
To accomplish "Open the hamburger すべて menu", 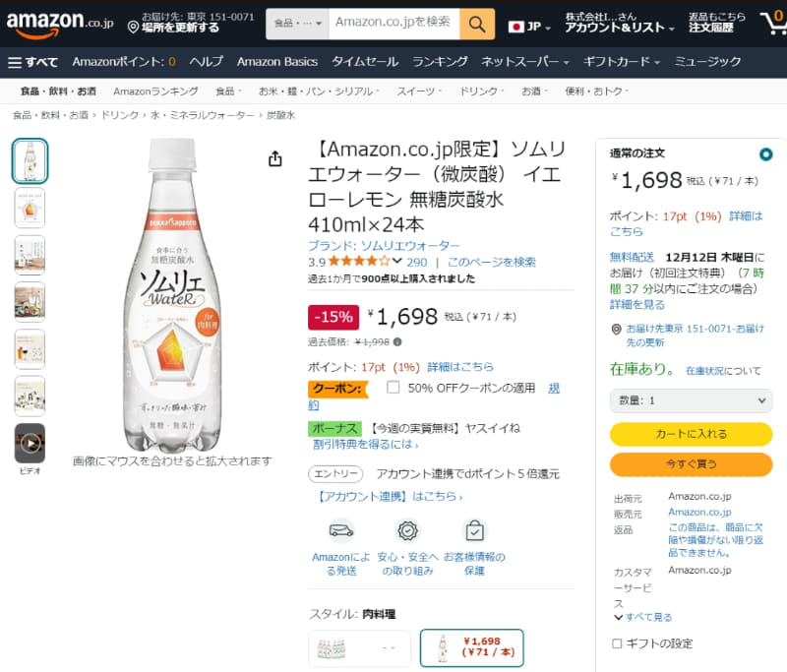I will coord(33,62).
